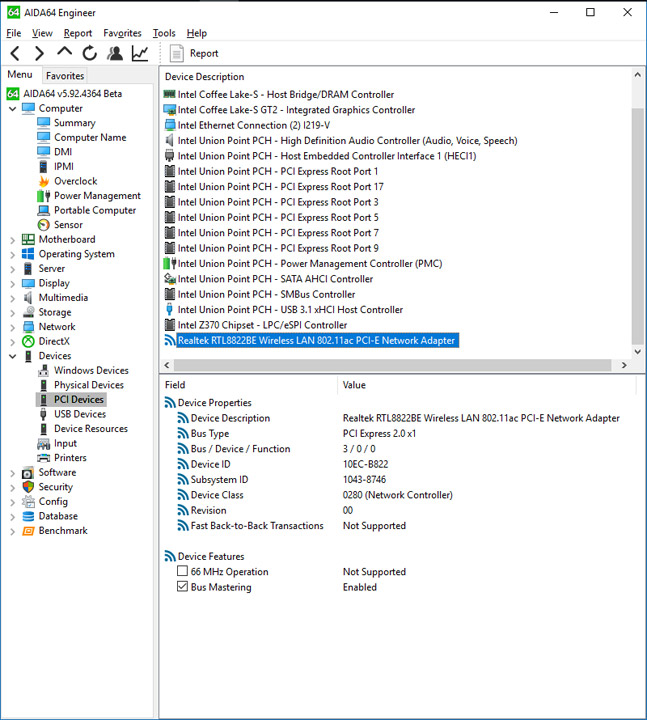This screenshot has width=647, height=720.
Task: Go forward with the right arrow toolbar icon
Action: (40, 53)
